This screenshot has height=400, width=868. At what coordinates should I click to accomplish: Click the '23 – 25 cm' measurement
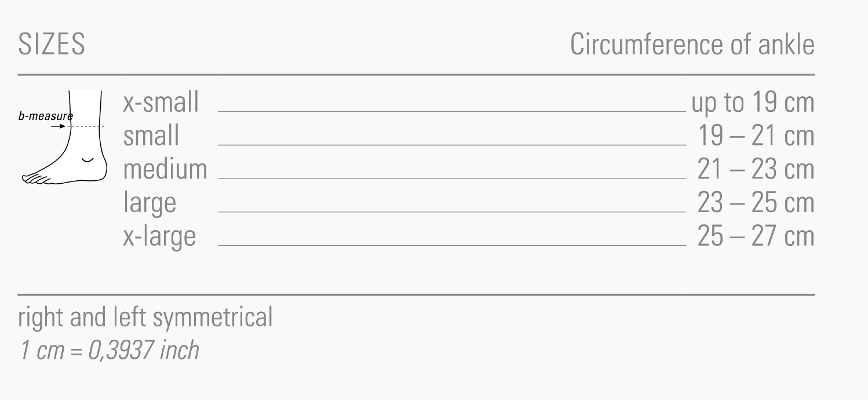point(756,203)
